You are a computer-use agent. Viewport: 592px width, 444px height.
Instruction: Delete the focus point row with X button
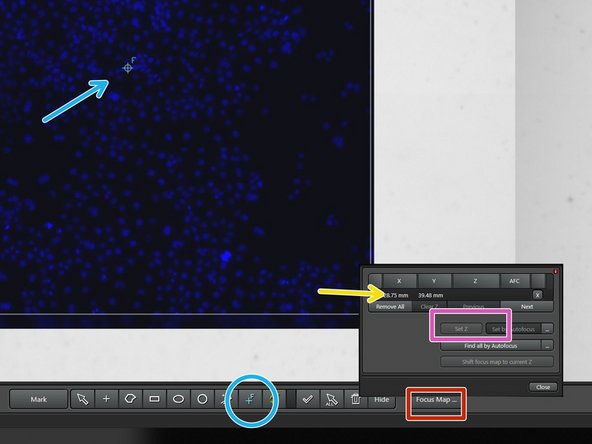537,295
